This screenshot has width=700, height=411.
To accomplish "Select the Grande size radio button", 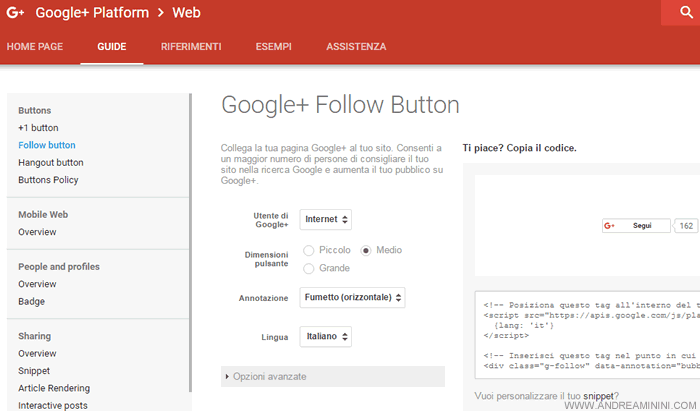I will click(308, 268).
